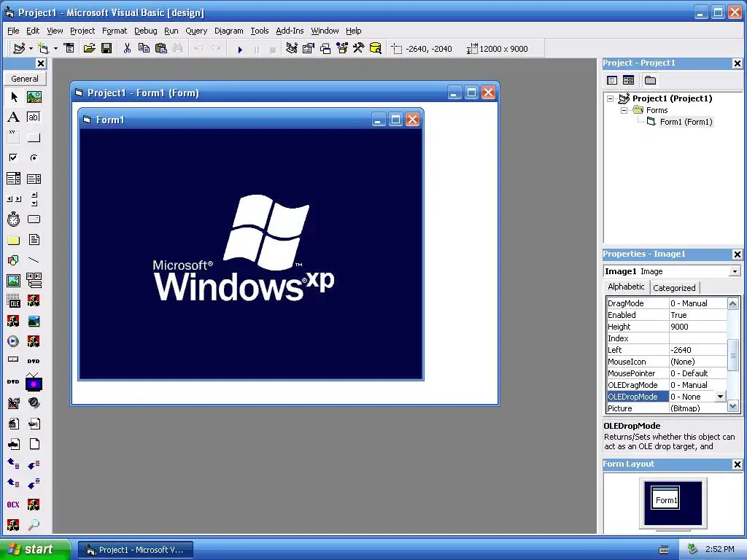
Task: Select the Pointer tool in the toolbox
Action: 13,97
